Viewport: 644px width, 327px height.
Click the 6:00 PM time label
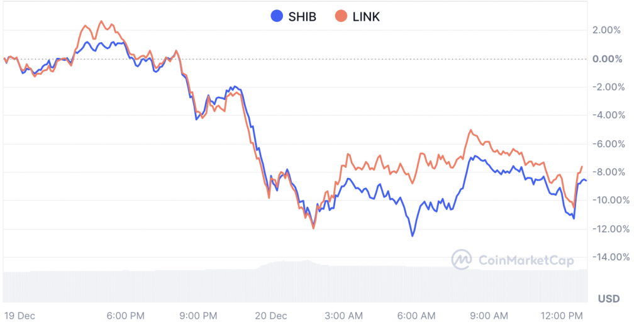pyautogui.click(x=125, y=316)
